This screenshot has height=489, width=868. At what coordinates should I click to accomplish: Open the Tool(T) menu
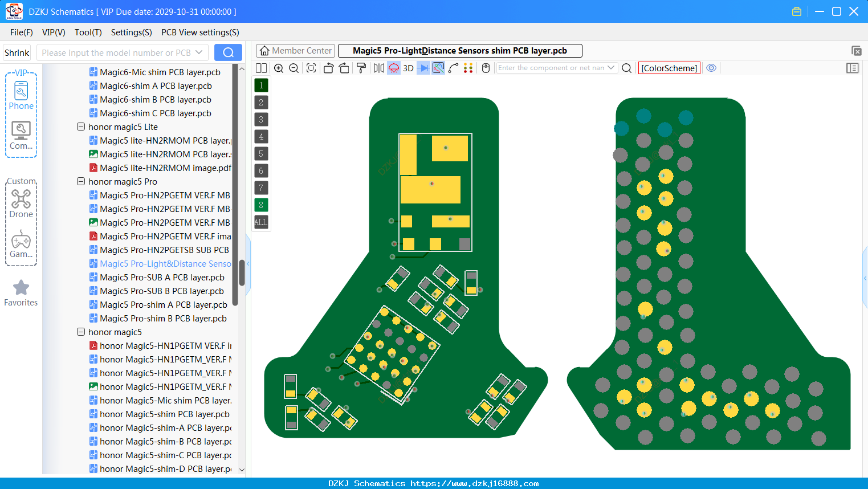click(88, 32)
